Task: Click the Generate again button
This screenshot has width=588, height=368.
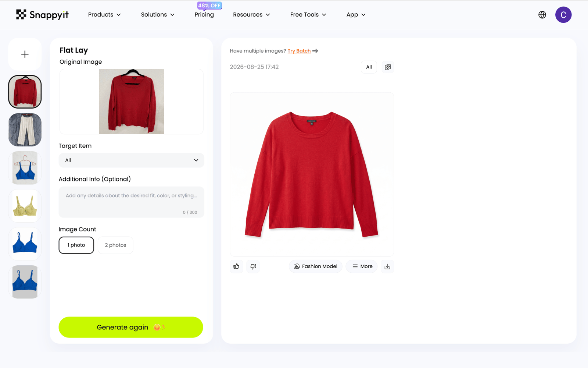Action: 131,327
